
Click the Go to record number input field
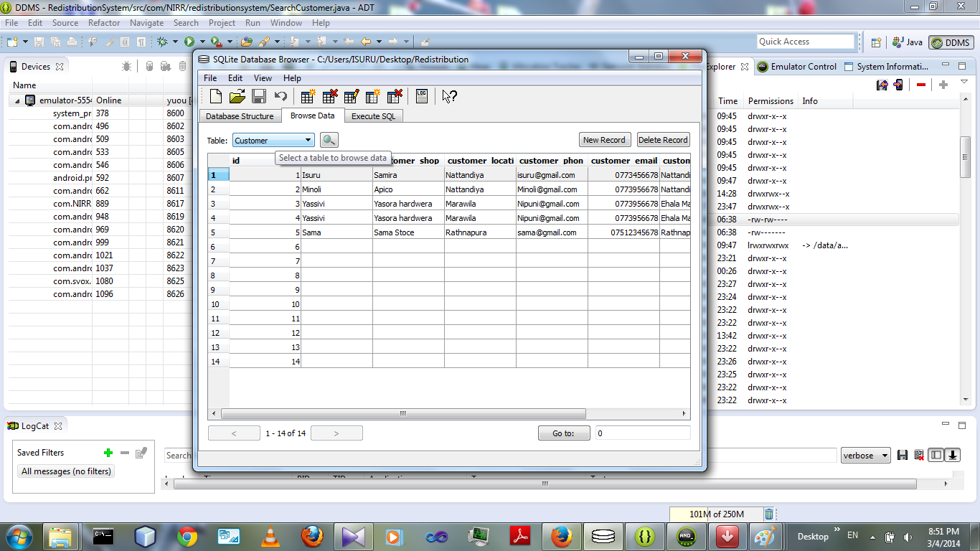point(643,433)
